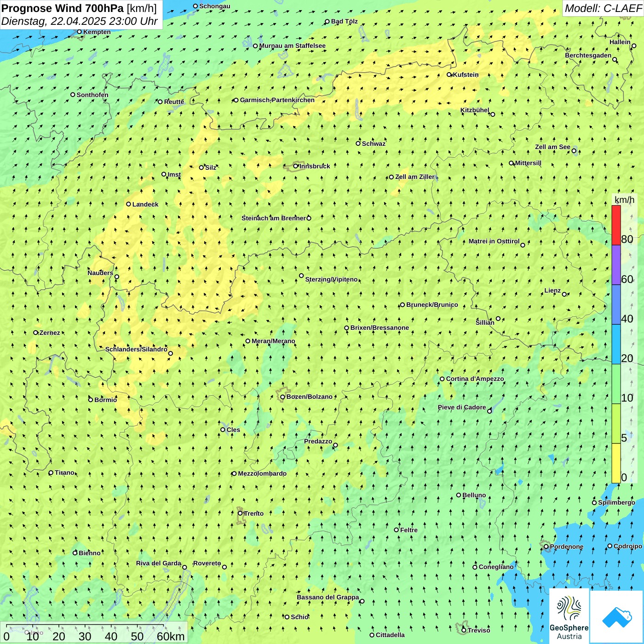
Task: Select the Bozen/Bolzano location marker circle
Action: 282,397
